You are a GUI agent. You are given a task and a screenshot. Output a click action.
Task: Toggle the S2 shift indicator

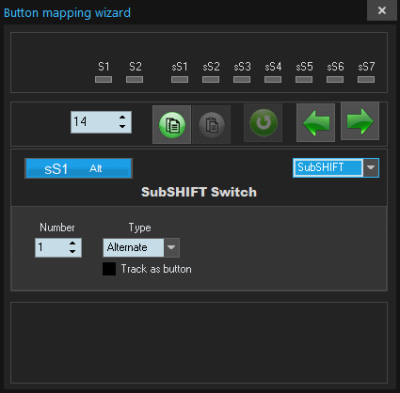click(134, 79)
